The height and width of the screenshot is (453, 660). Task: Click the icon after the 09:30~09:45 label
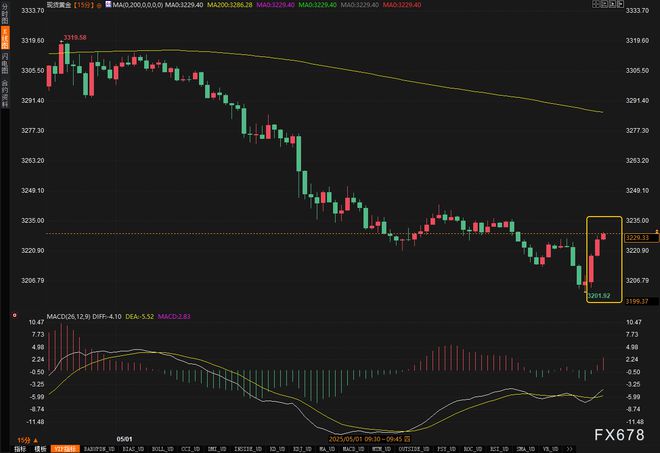pyautogui.click(x=407, y=439)
